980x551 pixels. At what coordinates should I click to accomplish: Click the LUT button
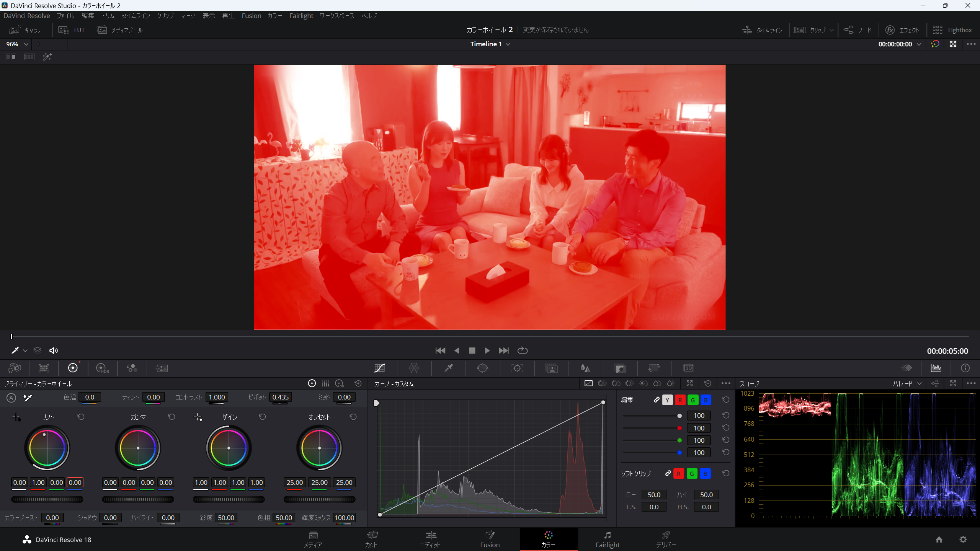tap(72, 30)
